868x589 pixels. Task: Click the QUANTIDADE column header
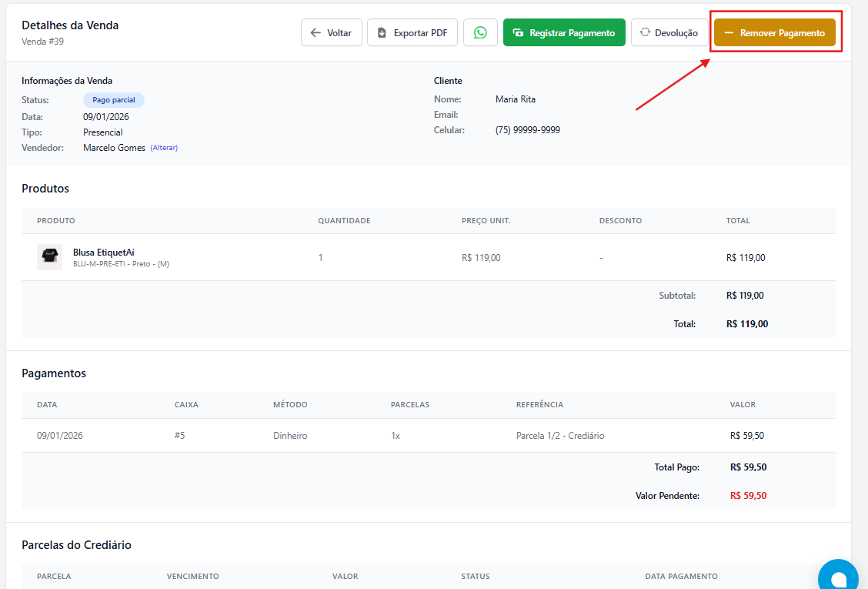point(344,221)
